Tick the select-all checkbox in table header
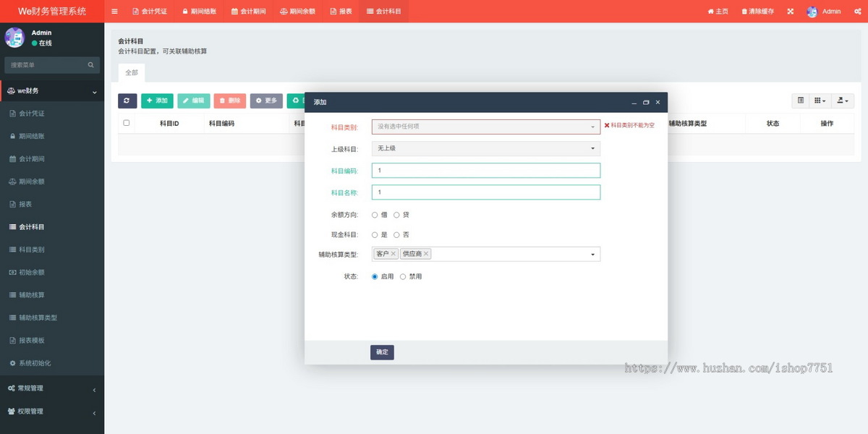The image size is (868, 434). click(127, 123)
